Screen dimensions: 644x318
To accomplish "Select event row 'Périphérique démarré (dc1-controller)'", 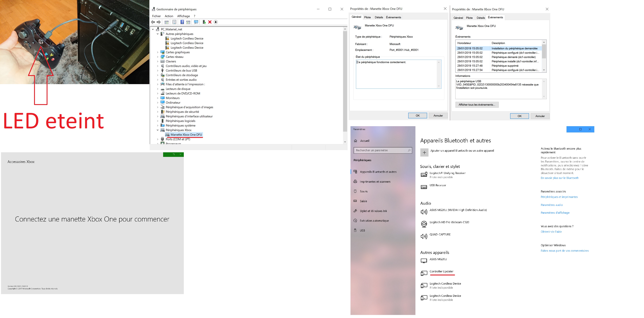I will pos(499,57).
